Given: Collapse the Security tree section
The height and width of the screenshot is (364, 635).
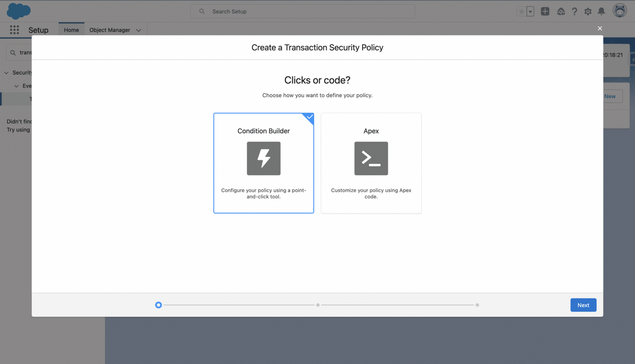Looking at the screenshot, I should tap(6, 72).
